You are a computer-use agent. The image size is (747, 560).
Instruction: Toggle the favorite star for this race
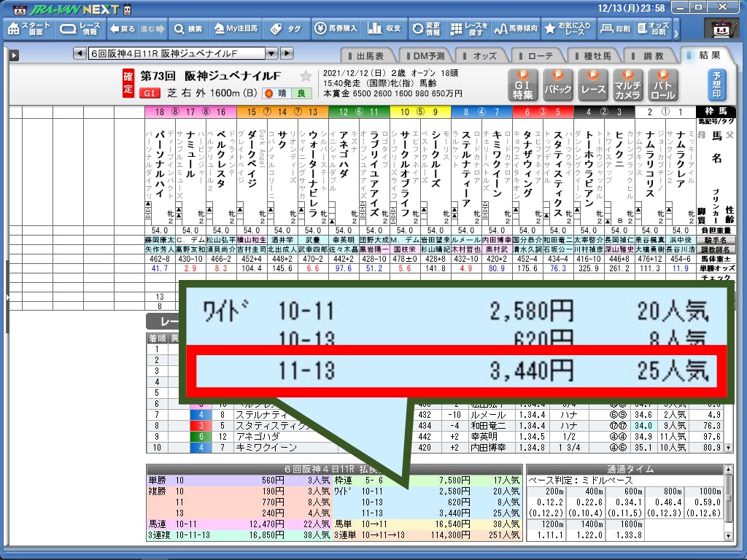pyautogui.click(x=306, y=77)
